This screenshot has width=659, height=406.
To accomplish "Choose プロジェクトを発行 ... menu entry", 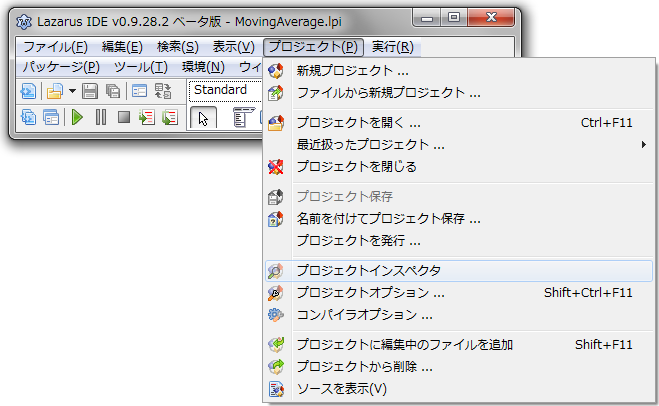I will point(459,240).
